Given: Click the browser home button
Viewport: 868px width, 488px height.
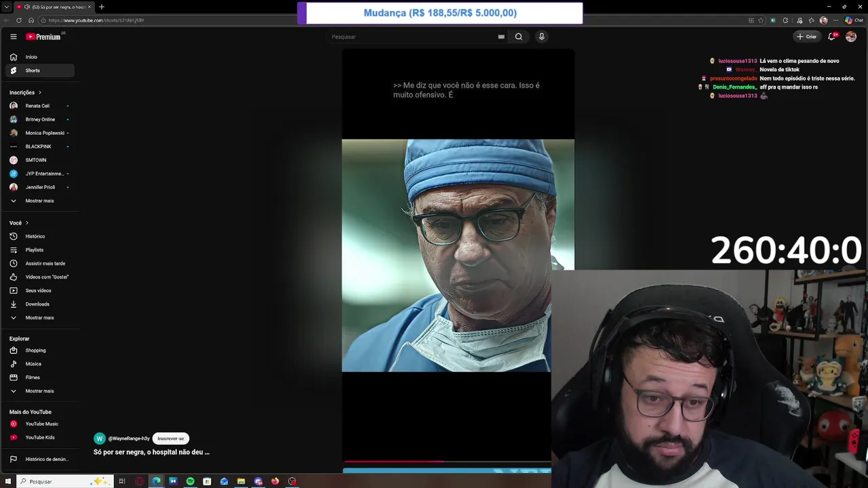Looking at the screenshot, I should pos(31,20).
